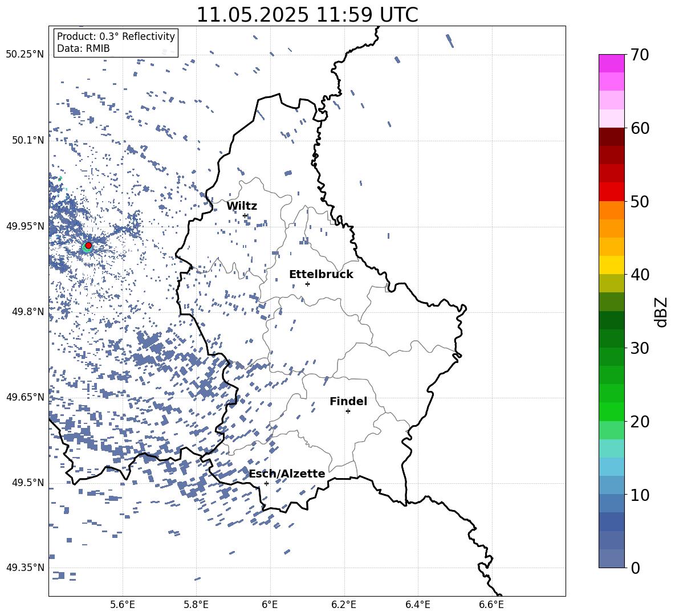
Task: Select the Esch/Alzette label
Action: [287, 474]
